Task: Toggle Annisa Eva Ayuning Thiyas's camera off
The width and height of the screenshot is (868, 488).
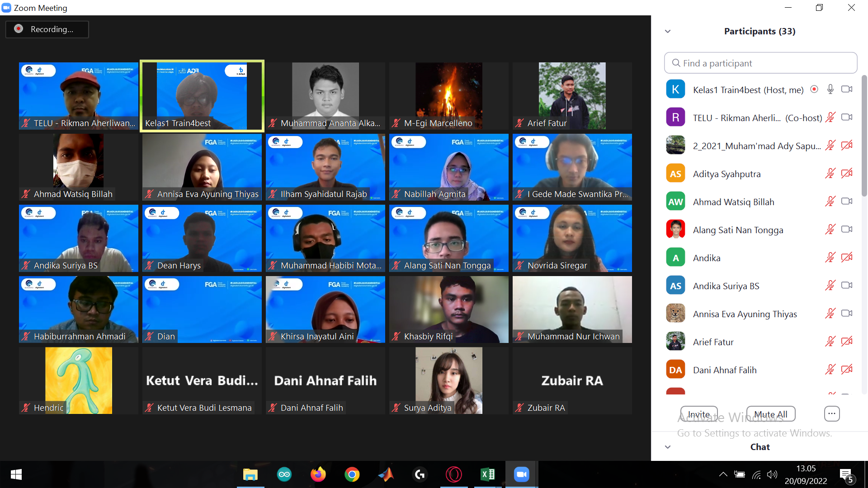Action: click(847, 313)
